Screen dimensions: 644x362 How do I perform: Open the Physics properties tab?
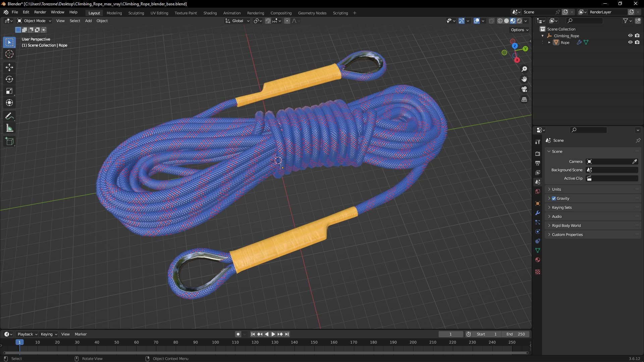(x=538, y=232)
